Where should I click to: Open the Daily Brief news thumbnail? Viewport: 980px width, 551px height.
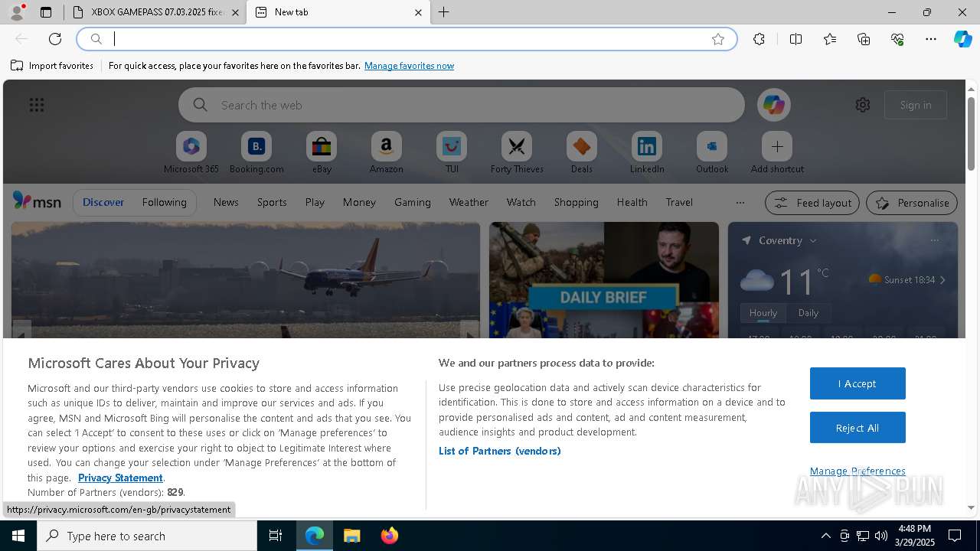click(604, 280)
